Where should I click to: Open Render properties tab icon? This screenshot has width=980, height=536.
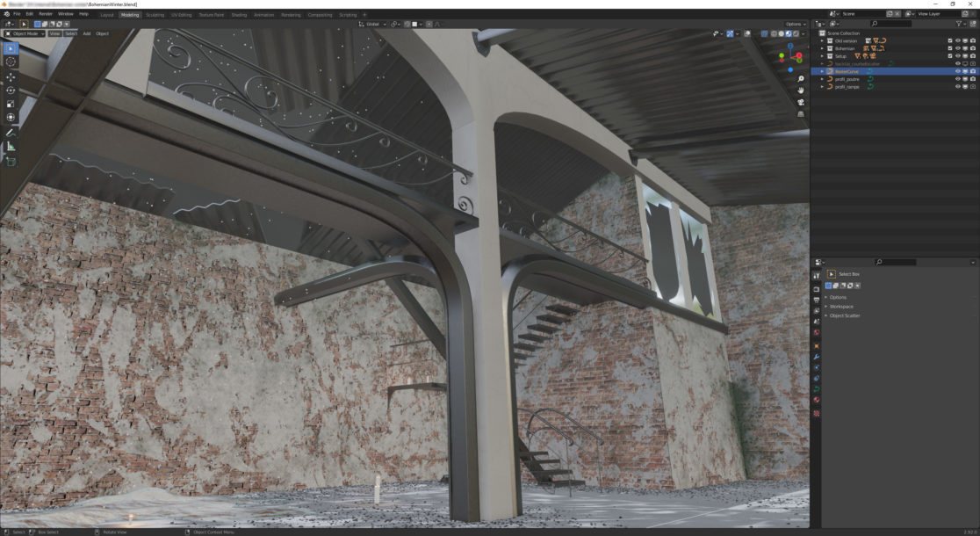point(817,288)
